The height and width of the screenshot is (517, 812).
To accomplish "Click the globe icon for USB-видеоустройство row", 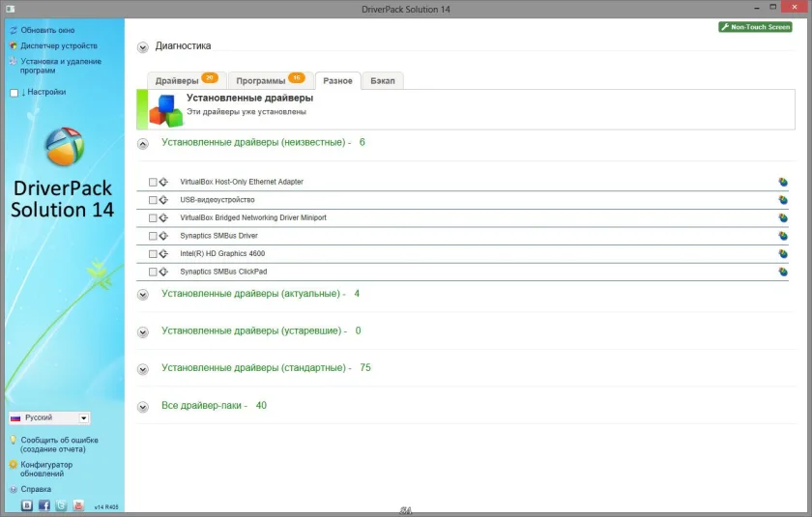I will point(783,200).
